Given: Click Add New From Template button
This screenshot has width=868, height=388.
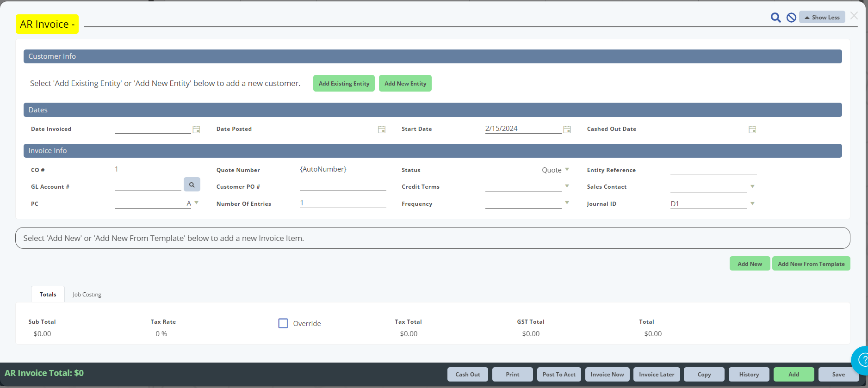Looking at the screenshot, I should coord(811,264).
